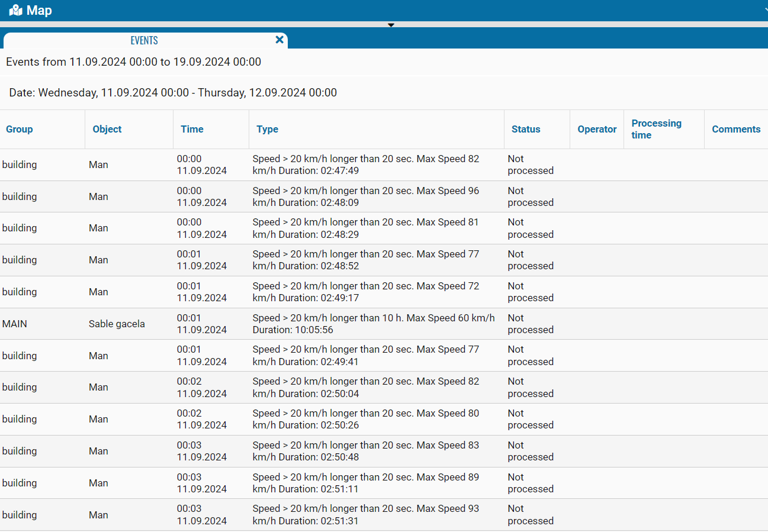Select the Sable gacela object cell

[117, 324]
